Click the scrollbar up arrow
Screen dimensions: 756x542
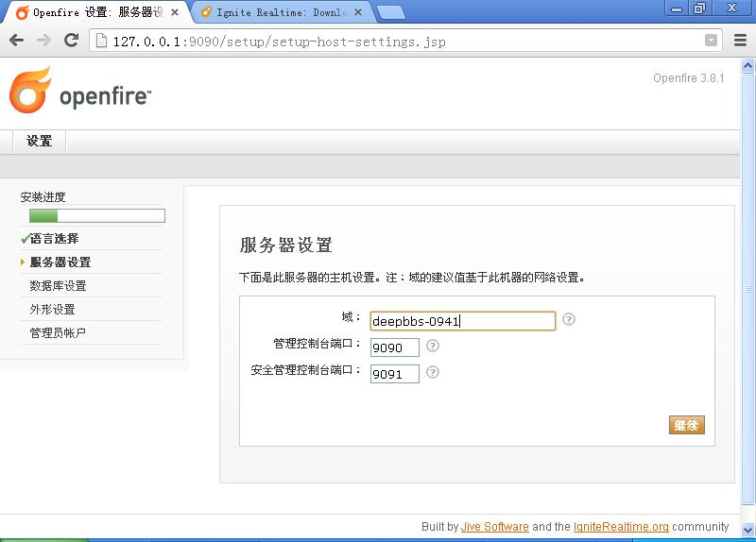[x=747, y=65]
